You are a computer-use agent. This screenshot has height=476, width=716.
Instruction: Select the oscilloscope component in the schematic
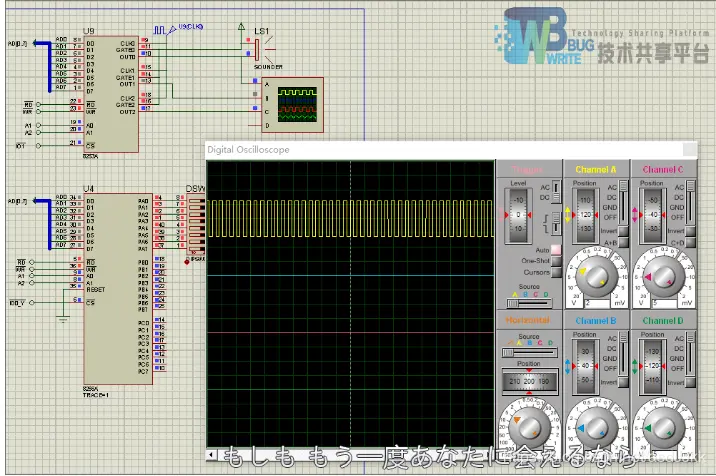point(293,105)
